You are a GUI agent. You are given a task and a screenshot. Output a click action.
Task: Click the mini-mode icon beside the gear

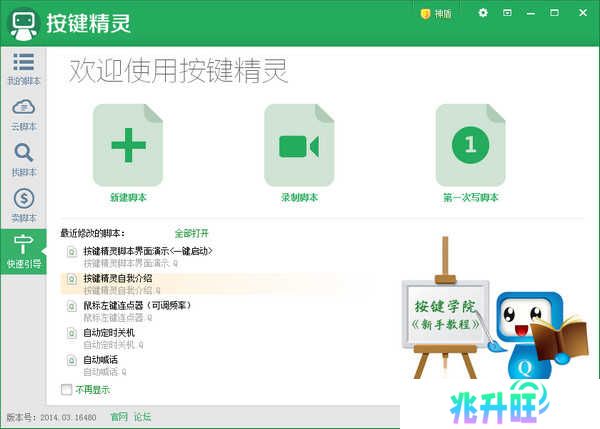[x=507, y=13]
